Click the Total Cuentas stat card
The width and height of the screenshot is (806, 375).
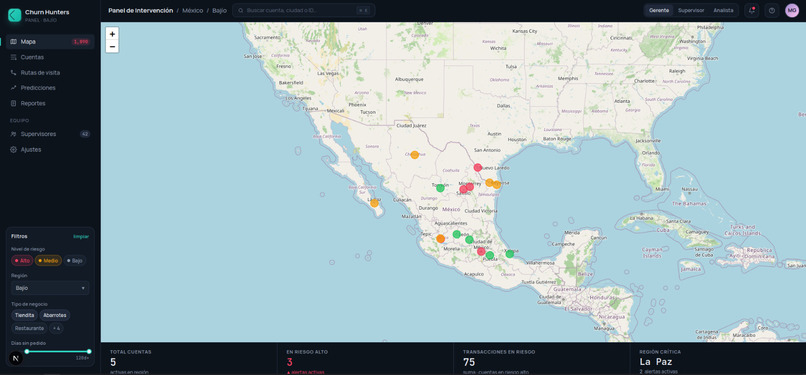(x=189, y=359)
